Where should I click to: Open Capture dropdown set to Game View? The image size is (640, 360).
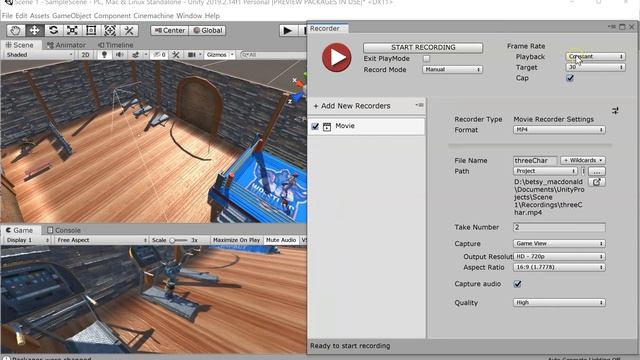[559, 244]
